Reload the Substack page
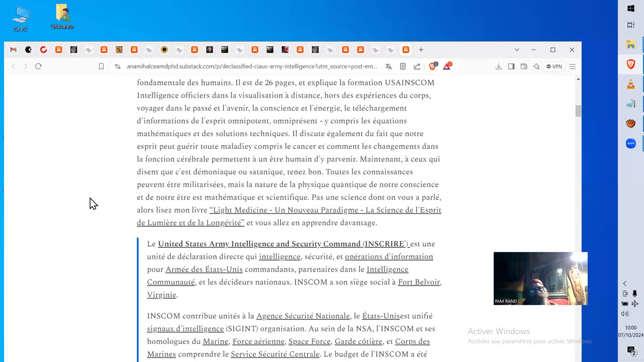 38,66
